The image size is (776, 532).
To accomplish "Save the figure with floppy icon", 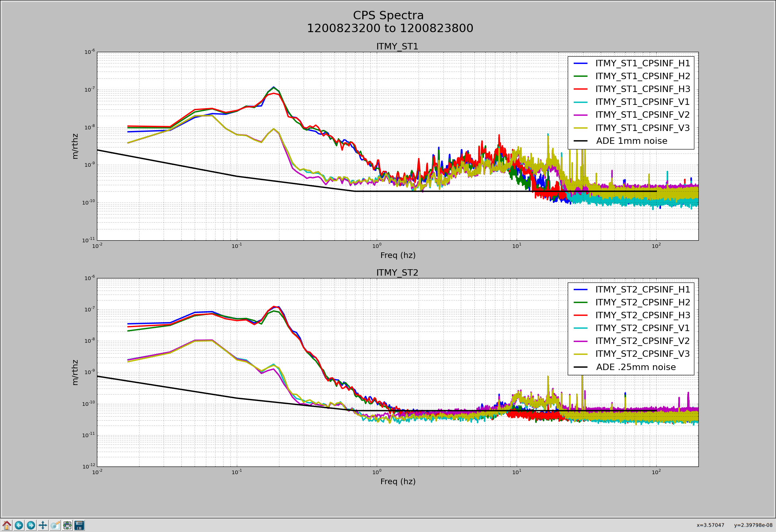I will [79, 525].
